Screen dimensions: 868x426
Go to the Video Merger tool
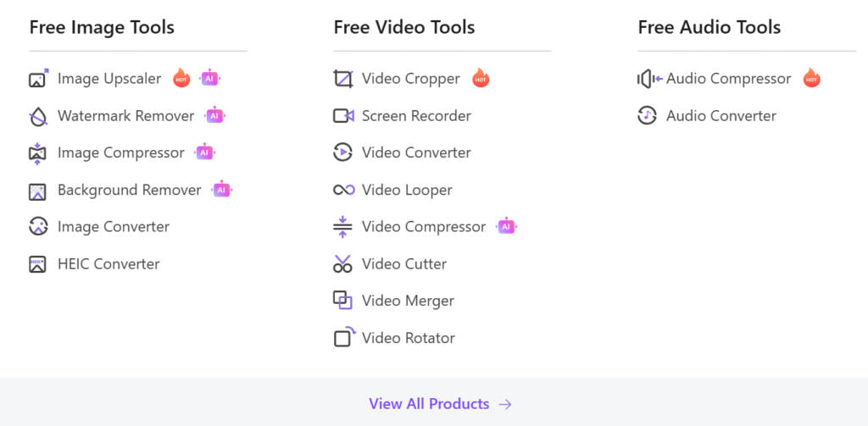point(408,301)
